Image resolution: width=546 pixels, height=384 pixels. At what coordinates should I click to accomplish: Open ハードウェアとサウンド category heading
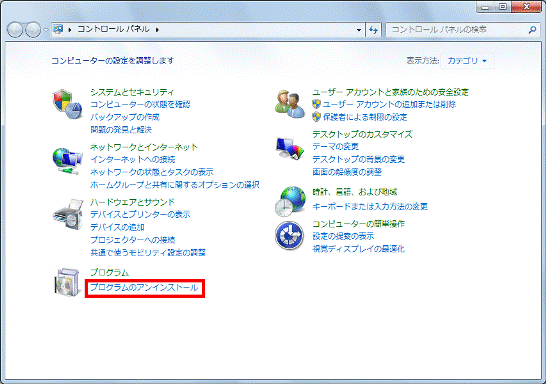coord(132,202)
